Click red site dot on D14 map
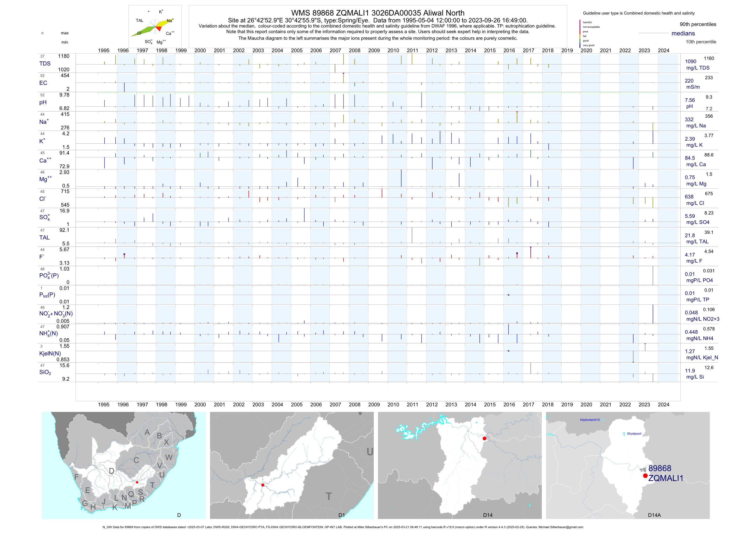This screenshot has width=756, height=535. pyautogui.click(x=484, y=438)
